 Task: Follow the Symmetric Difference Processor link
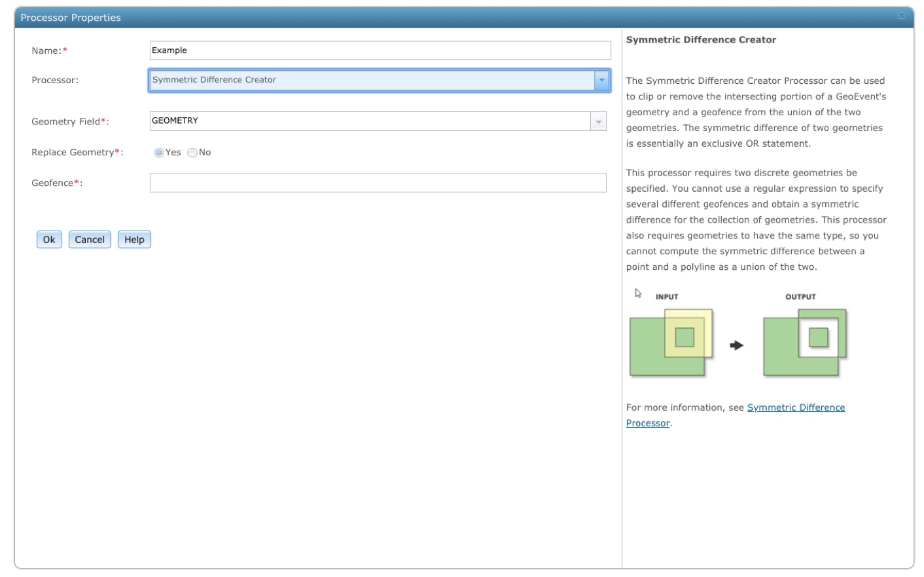[x=796, y=407]
